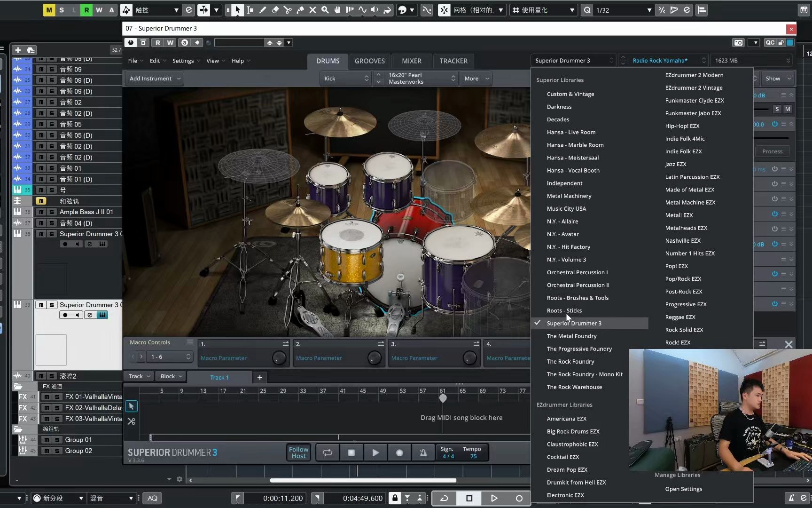The image size is (812, 508).
Task: Open the Block dropdown in song track
Action: click(x=171, y=376)
